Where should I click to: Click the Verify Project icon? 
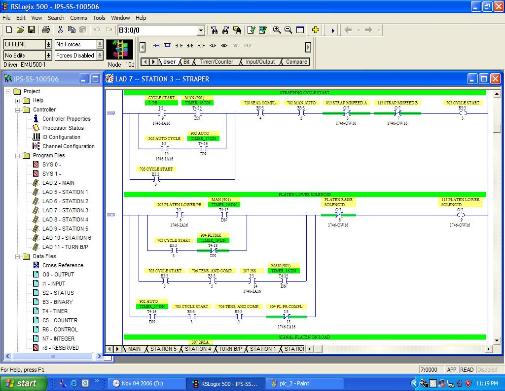pos(263,30)
